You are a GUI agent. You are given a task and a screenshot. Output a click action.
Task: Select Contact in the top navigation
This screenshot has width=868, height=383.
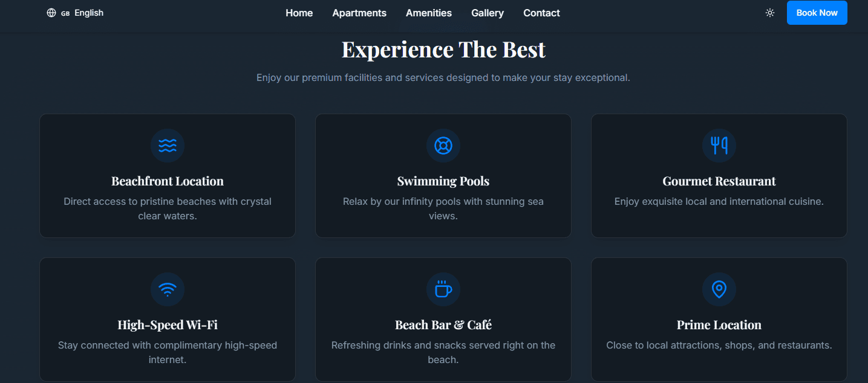[x=541, y=13]
